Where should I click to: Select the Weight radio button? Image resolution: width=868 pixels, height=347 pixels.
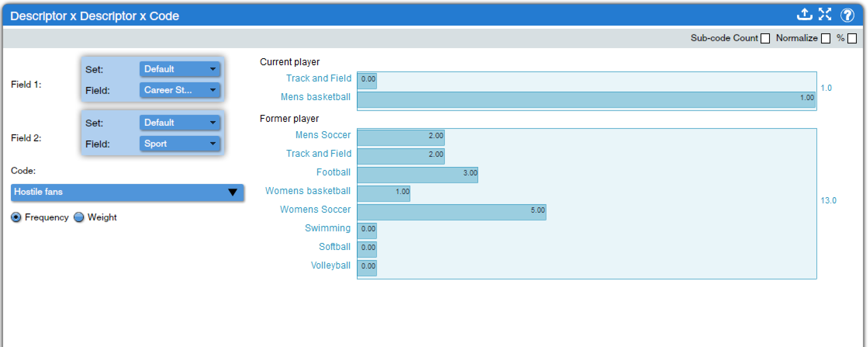[x=79, y=217]
